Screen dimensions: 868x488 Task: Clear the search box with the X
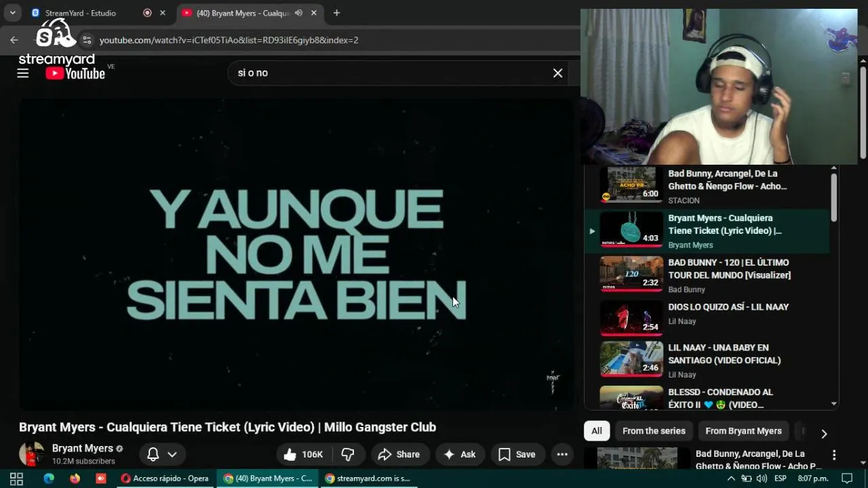557,73
